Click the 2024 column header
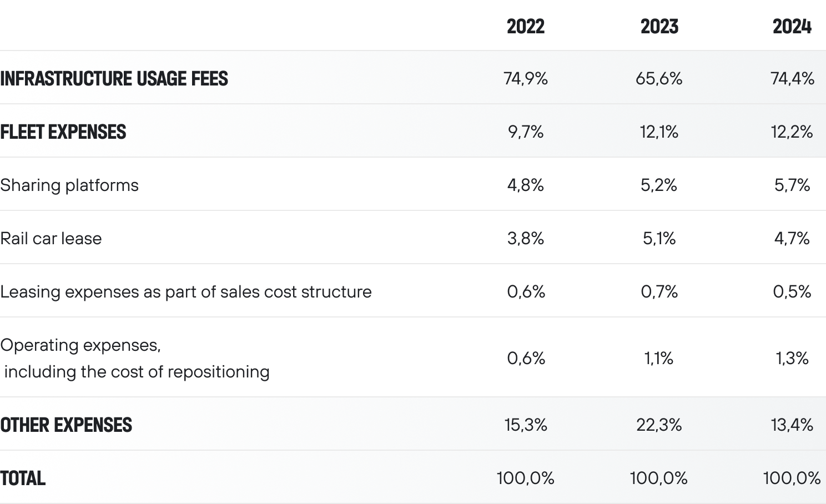The height and width of the screenshot is (504, 826). pos(792,26)
